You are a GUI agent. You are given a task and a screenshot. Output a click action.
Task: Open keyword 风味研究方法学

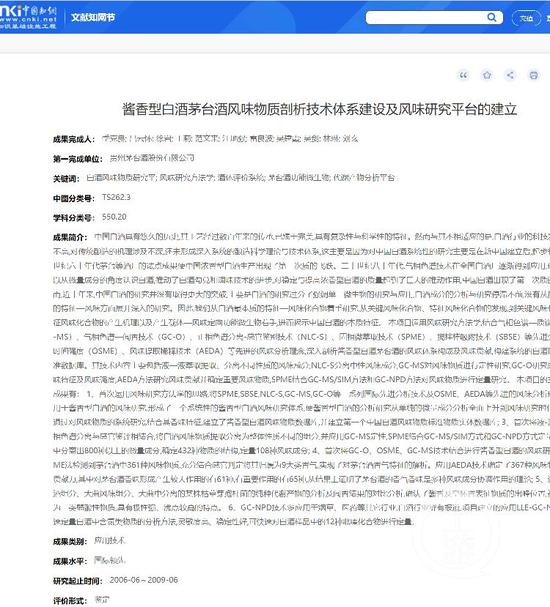187,178
